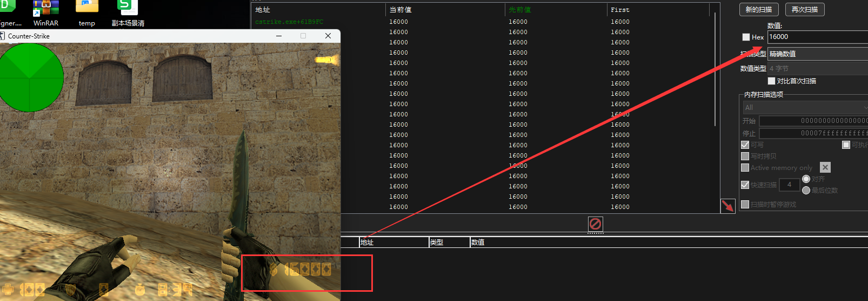868x301 pixels.
Task: Open the WinRAR desktop shortcut
Action: 46,13
